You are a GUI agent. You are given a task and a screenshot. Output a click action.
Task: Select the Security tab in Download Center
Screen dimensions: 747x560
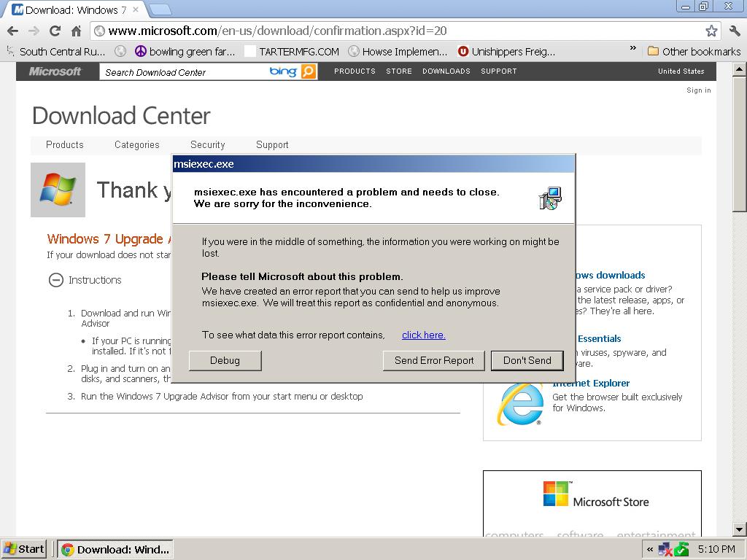[x=207, y=145]
